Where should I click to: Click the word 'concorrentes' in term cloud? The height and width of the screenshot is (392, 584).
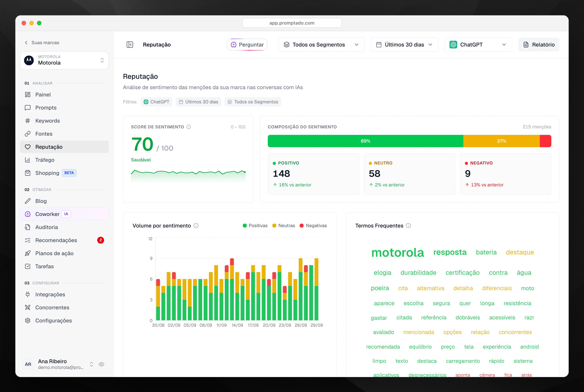tap(515, 332)
